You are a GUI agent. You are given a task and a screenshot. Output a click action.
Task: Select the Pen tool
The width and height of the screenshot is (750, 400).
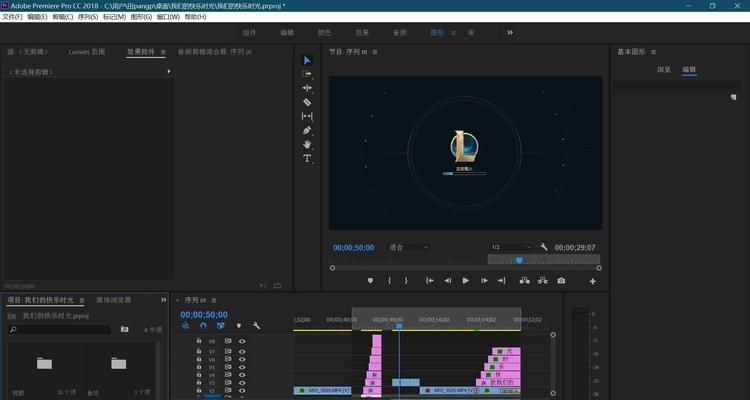307,130
